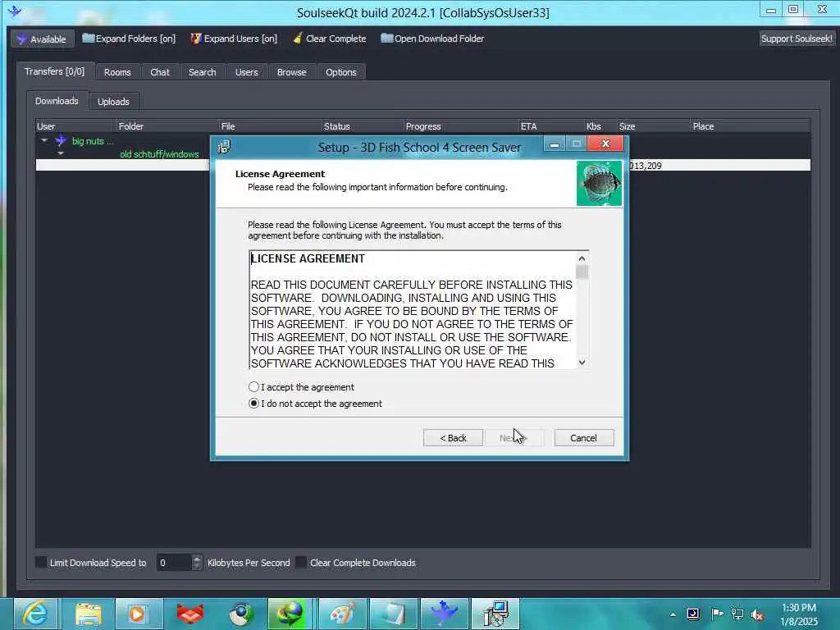Open the Search tab
The height and width of the screenshot is (630, 840).
pos(202,72)
